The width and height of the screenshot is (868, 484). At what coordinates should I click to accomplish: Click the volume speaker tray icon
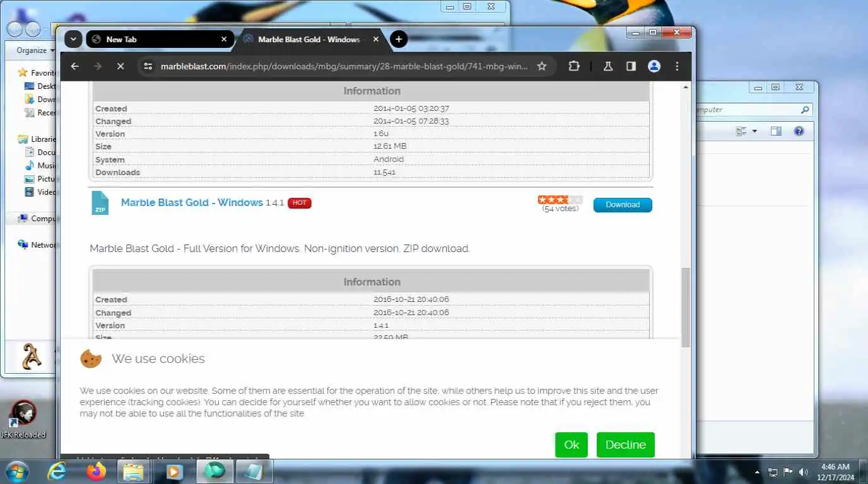[803, 472]
